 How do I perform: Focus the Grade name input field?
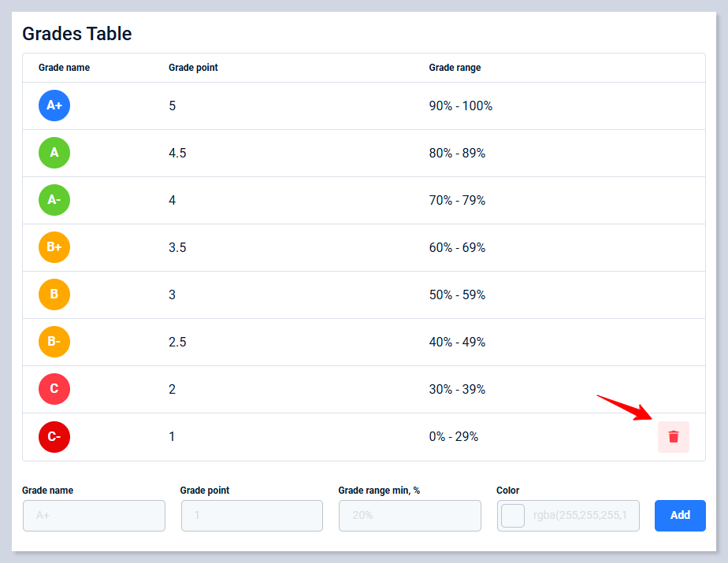click(94, 516)
